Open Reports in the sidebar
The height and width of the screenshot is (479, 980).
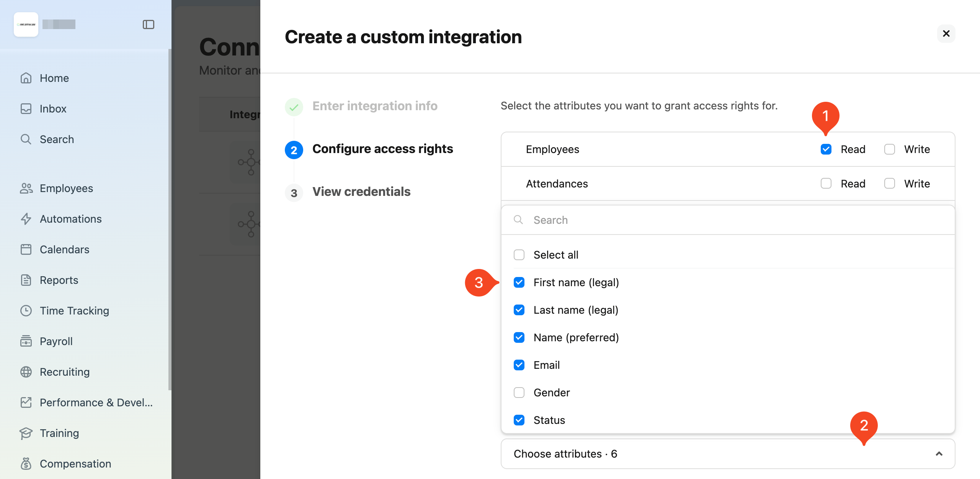coord(59,280)
